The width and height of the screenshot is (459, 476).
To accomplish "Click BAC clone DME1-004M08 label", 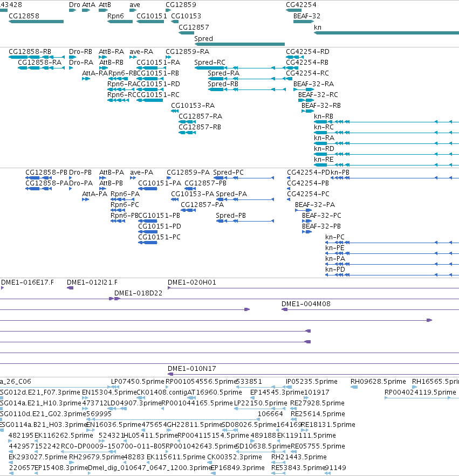I will (306, 304).
